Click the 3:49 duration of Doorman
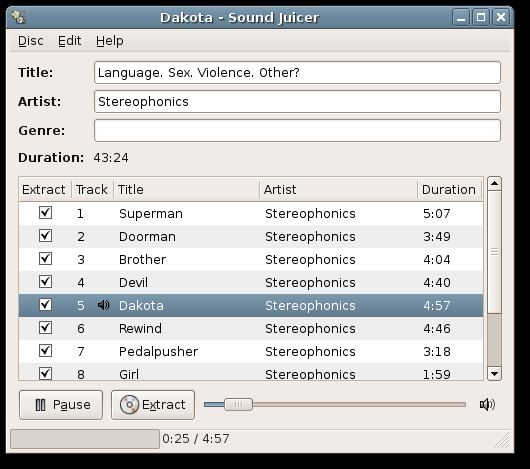 [x=436, y=237]
